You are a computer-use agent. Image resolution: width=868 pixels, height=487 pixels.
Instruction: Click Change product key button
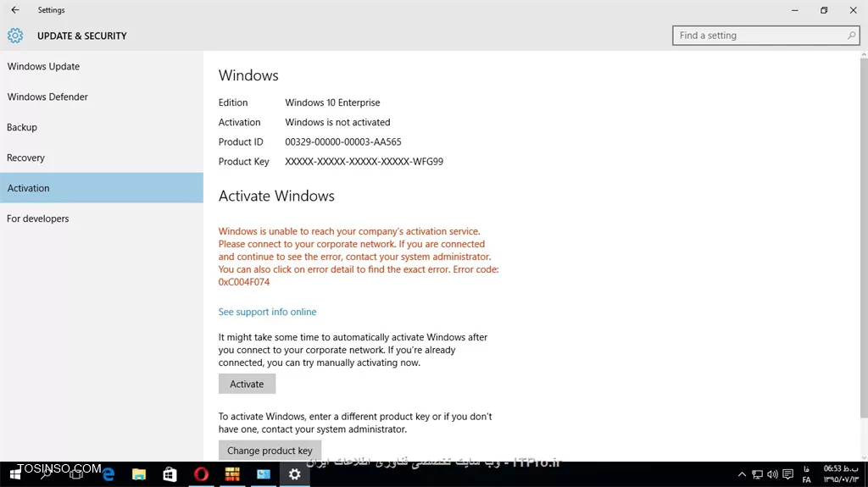(270, 451)
